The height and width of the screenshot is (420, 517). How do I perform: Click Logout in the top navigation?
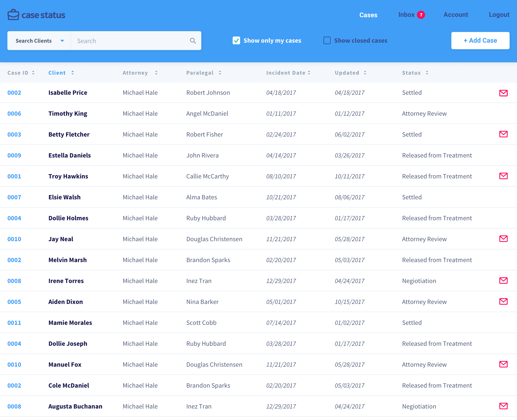(499, 15)
